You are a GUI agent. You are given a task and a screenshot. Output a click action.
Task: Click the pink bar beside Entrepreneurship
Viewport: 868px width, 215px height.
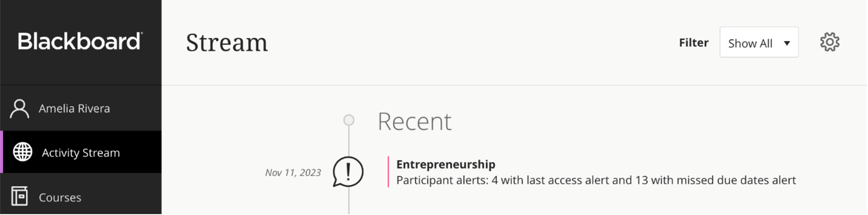pyautogui.click(x=388, y=172)
